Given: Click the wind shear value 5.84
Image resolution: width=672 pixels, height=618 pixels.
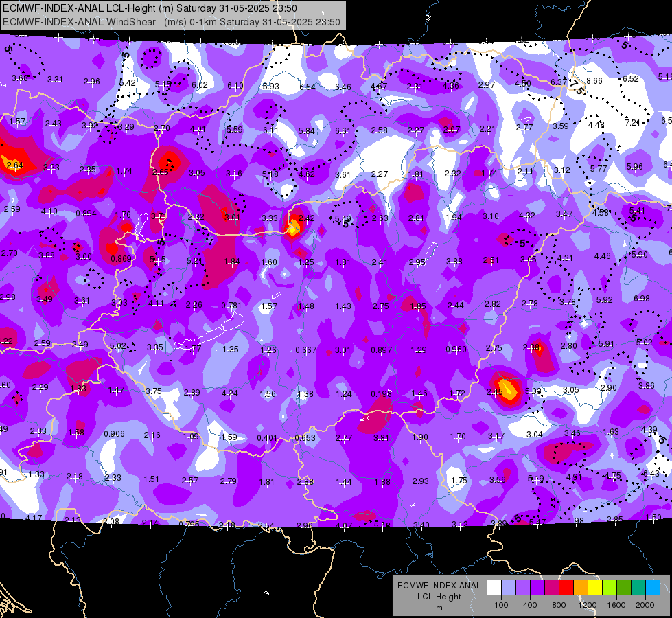Looking at the screenshot, I should [x=306, y=130].
